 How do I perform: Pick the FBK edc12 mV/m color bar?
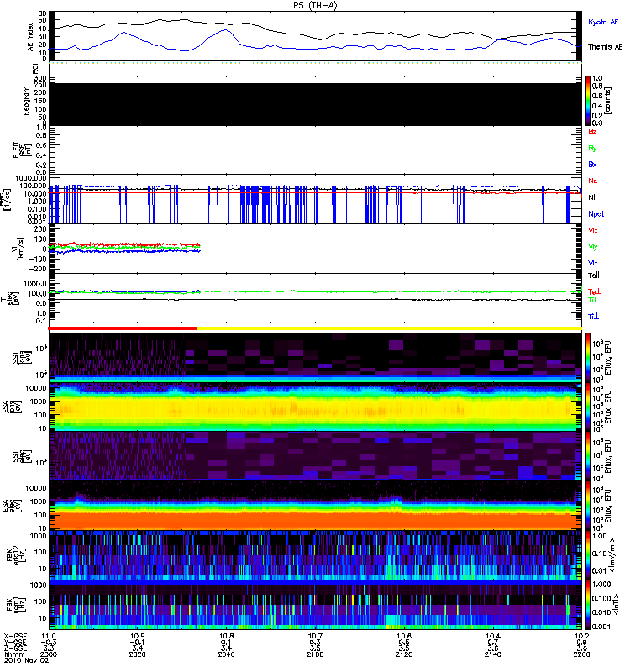pyautogui.click(x=588, y=554)
